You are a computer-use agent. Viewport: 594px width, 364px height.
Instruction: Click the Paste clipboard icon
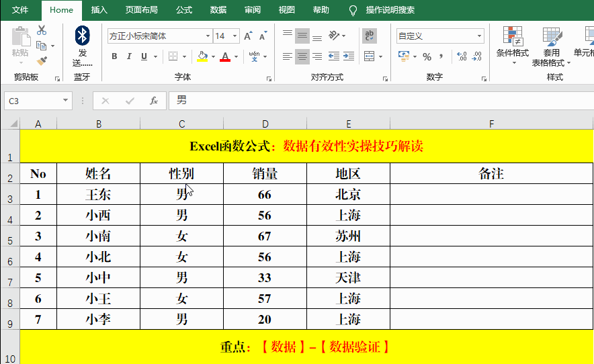(x=20, y=37)
